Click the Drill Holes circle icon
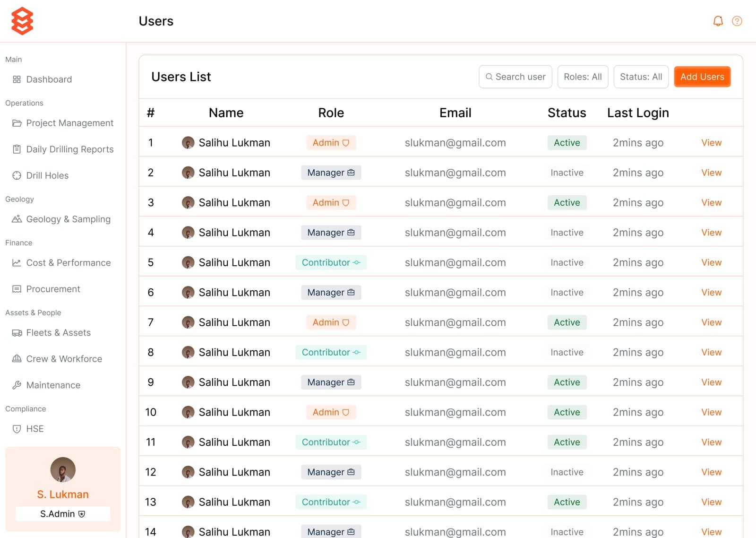756x538 pixels. click(x=17, y=175)
